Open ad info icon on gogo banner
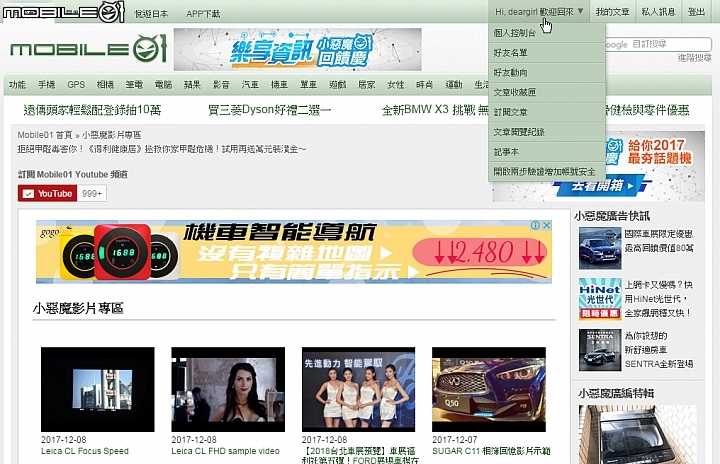Screen dimensions: 720x464 click(x=535, y=225)
